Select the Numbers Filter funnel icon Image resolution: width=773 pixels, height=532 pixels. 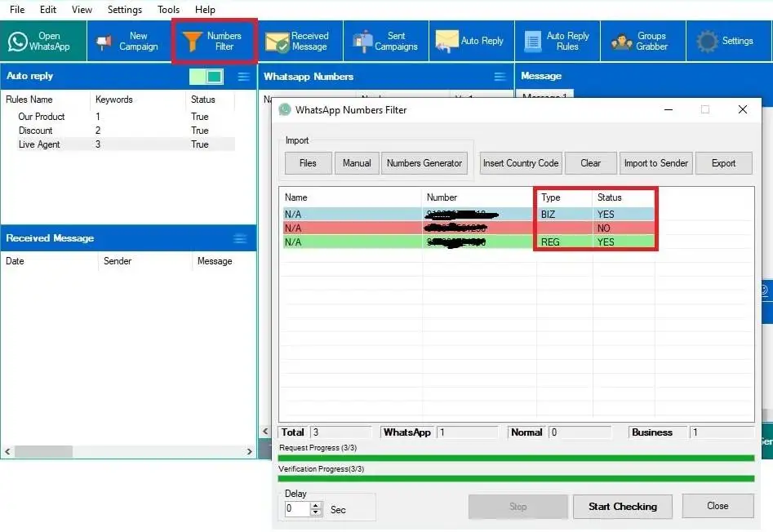tap(192, 42)
